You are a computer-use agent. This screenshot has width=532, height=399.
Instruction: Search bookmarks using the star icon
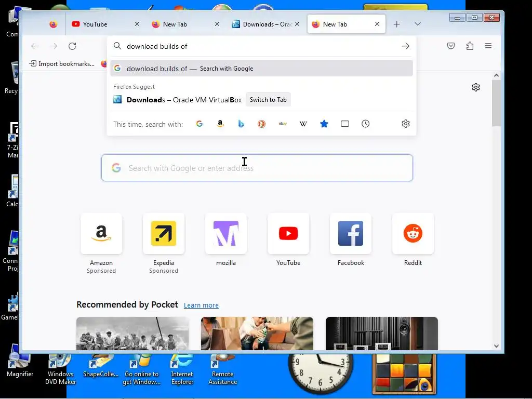pos(324,124)
